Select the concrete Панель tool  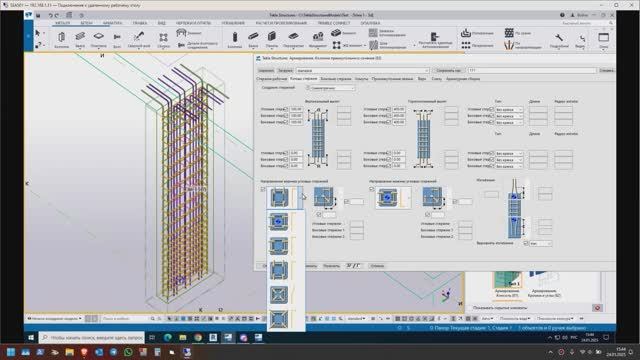272,40
